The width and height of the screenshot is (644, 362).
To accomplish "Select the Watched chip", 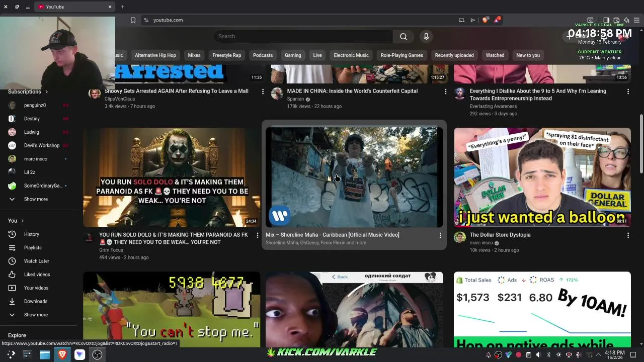I will pyautogui.click(x=495, y=55).
